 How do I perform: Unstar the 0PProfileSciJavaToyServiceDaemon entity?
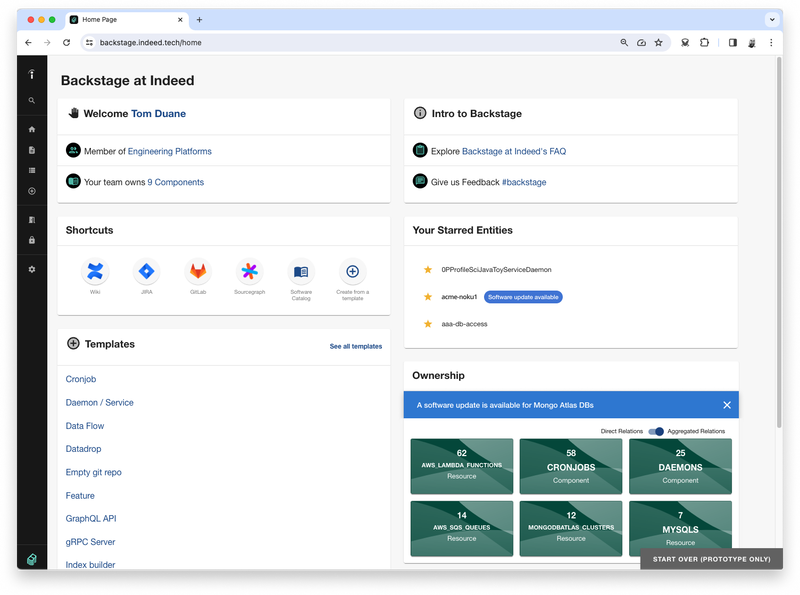428,269
